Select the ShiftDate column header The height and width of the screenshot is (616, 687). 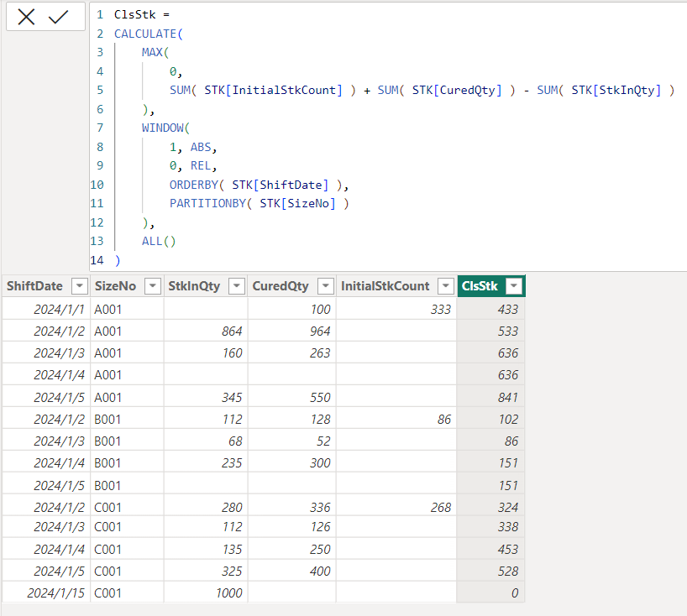tap(34, 286)
